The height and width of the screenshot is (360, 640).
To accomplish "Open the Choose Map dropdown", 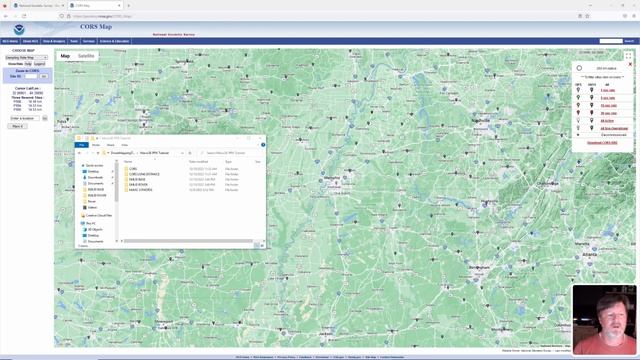I will click(26, 58).
